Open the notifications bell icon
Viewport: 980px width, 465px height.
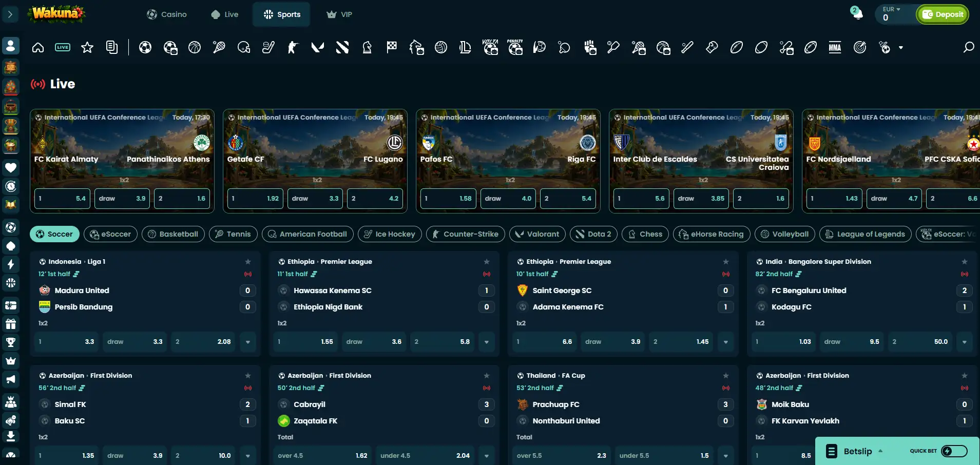tap(857, 14)
